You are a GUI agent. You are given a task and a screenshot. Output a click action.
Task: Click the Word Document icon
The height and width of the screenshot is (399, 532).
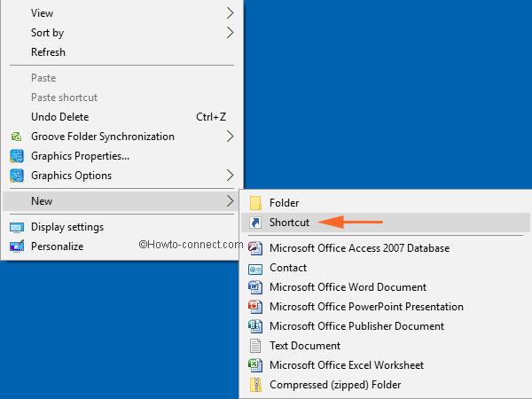[255, 287]
